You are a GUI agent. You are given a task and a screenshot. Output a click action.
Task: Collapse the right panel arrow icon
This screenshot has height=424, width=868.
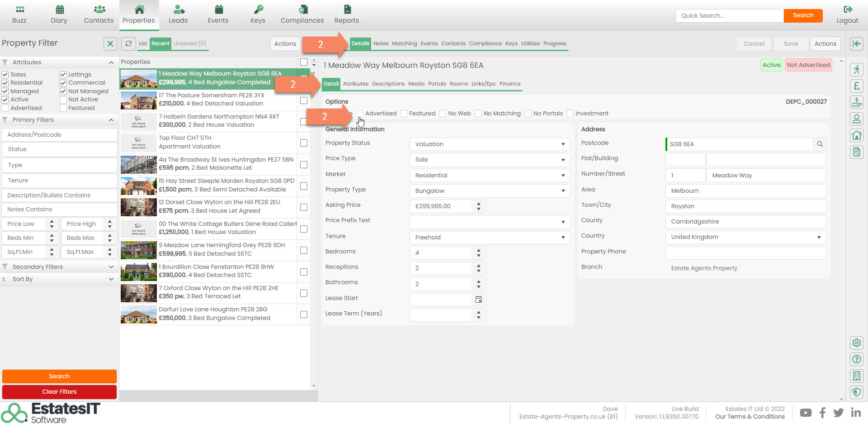[856, 43]
